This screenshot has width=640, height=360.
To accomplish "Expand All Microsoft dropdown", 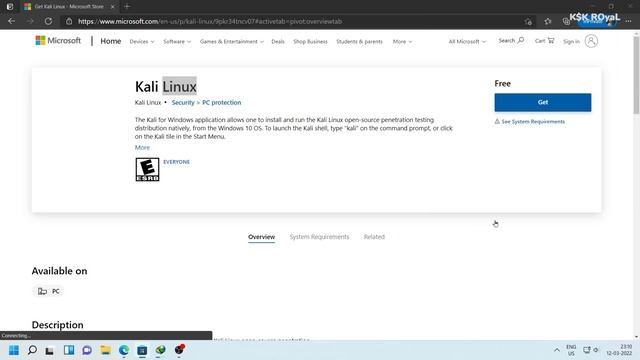I will click(467, 42).
